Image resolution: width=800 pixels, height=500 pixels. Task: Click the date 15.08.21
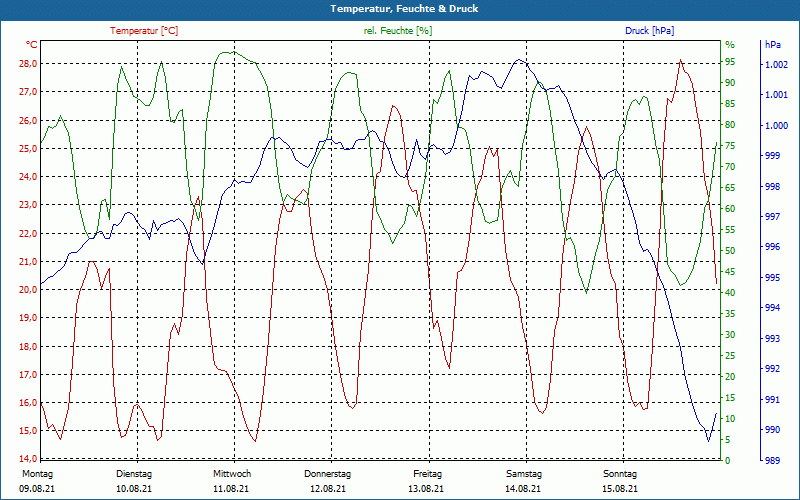tap(620, 489)
